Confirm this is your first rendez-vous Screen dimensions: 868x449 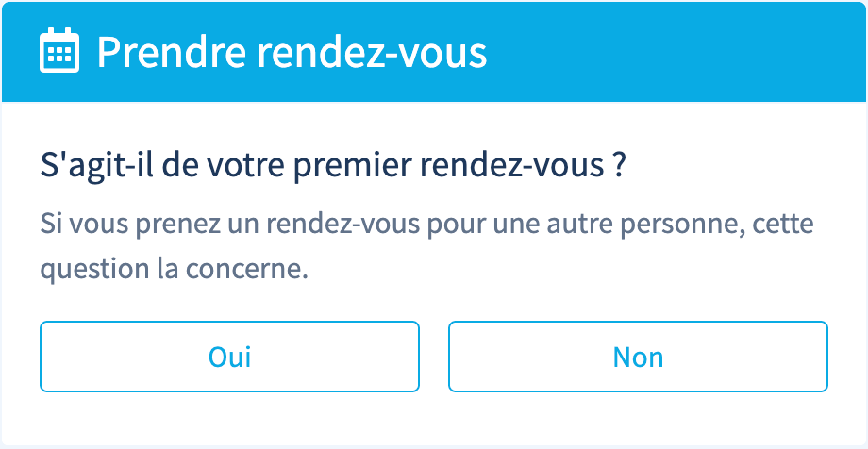click(x=229, y=357)
